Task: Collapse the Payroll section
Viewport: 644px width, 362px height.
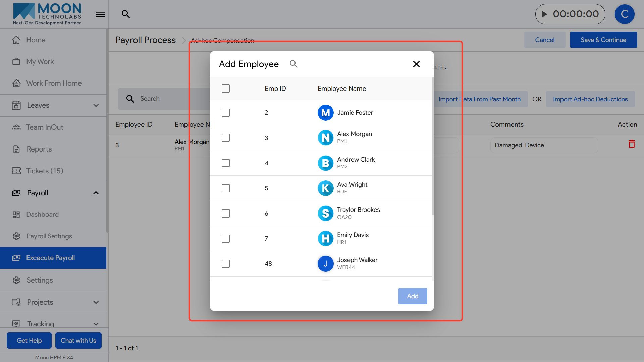Action: pos(96,193)
